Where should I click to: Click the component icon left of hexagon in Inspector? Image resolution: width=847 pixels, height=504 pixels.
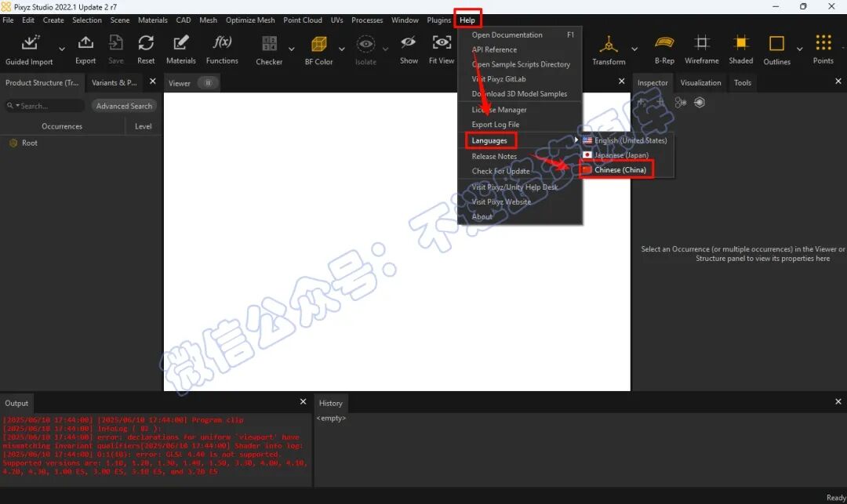680,103
